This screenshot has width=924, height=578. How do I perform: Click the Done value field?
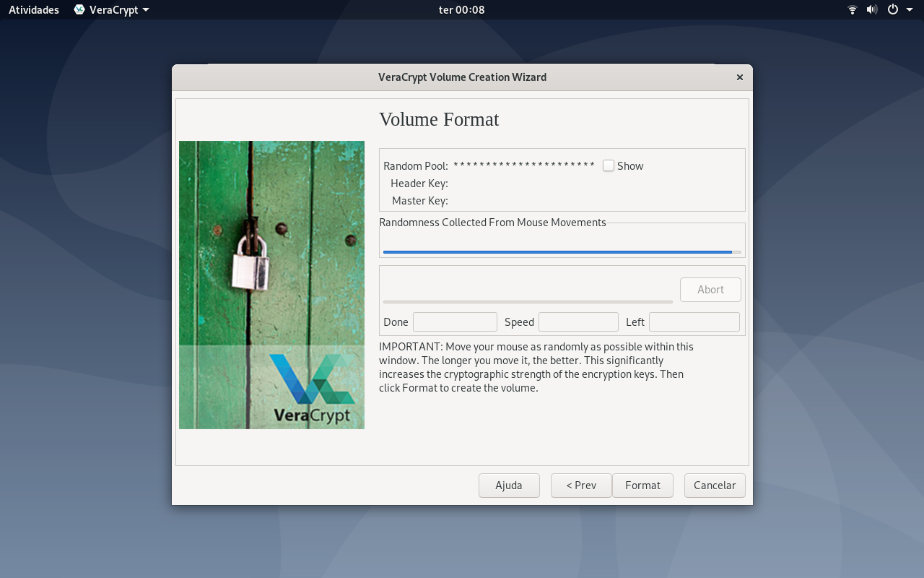(x=455, y=322)
